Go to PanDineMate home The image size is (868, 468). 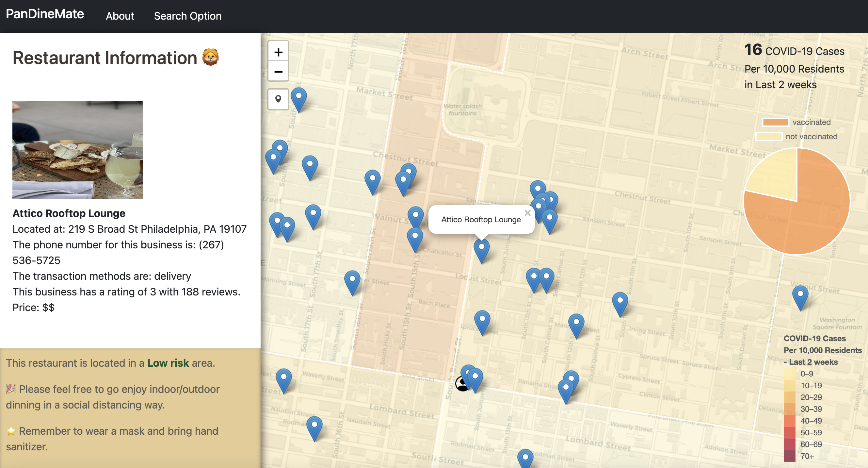(45, 14)
